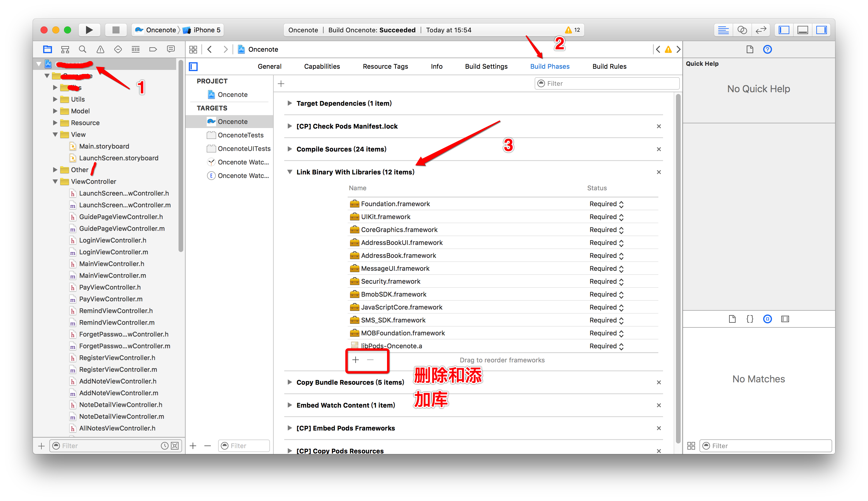Show only source-controlled files filter
Image resolution: width=868 pixels, height=501 pixels.
(175, 446)
